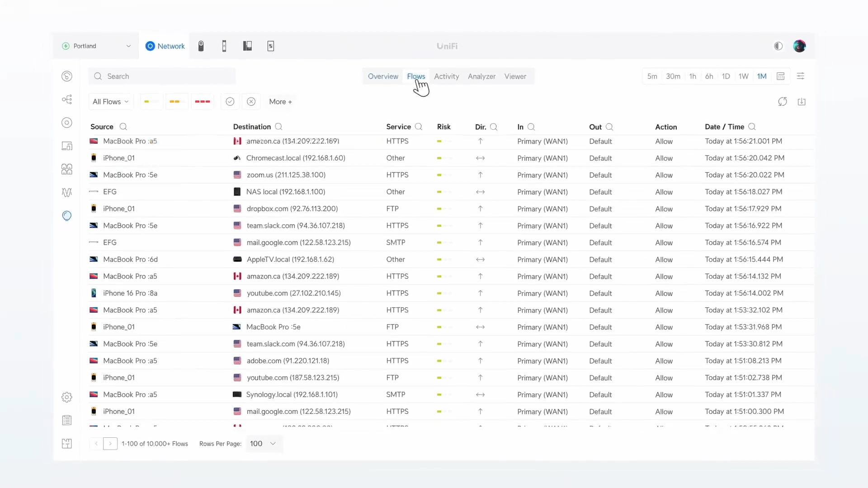The height and width of the screenshot is (488, 868).
Task: Select the zoom.us (211.125.38.100) destination
Action: (286, 175)
